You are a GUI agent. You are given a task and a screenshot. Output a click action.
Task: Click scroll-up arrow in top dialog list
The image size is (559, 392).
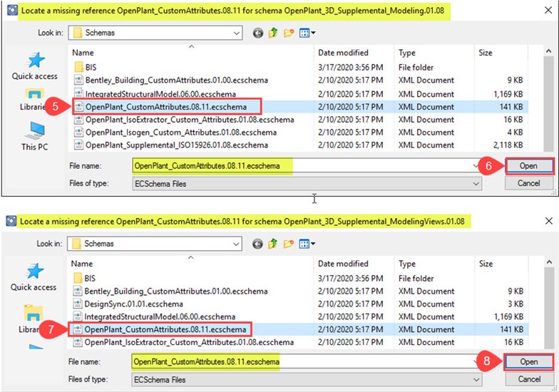[549, 51]
